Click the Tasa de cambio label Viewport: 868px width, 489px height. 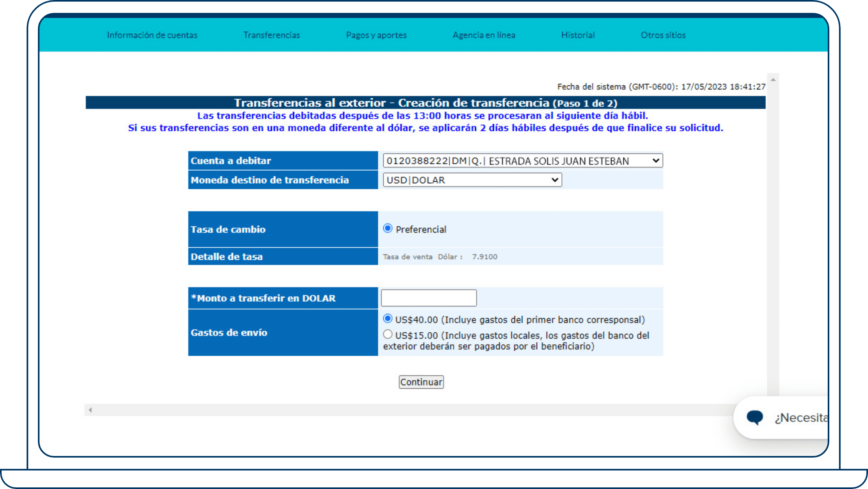pyautogui.click(x=228, y=229)
